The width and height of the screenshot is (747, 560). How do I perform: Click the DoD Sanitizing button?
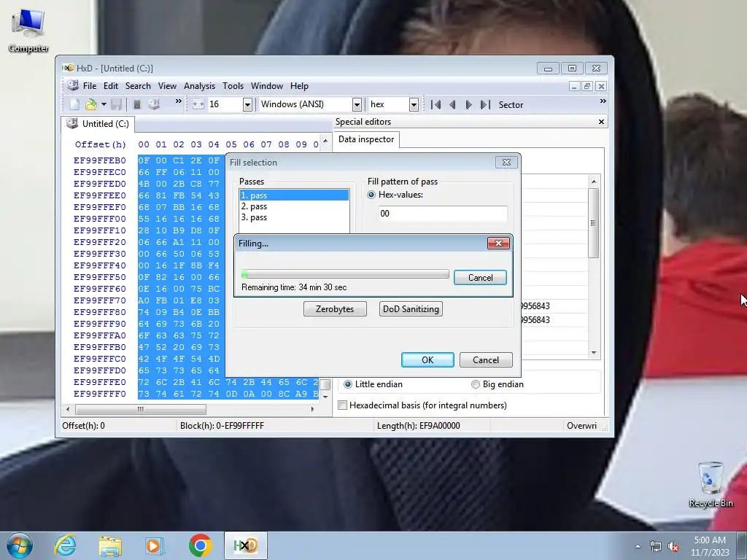(411, 309)
